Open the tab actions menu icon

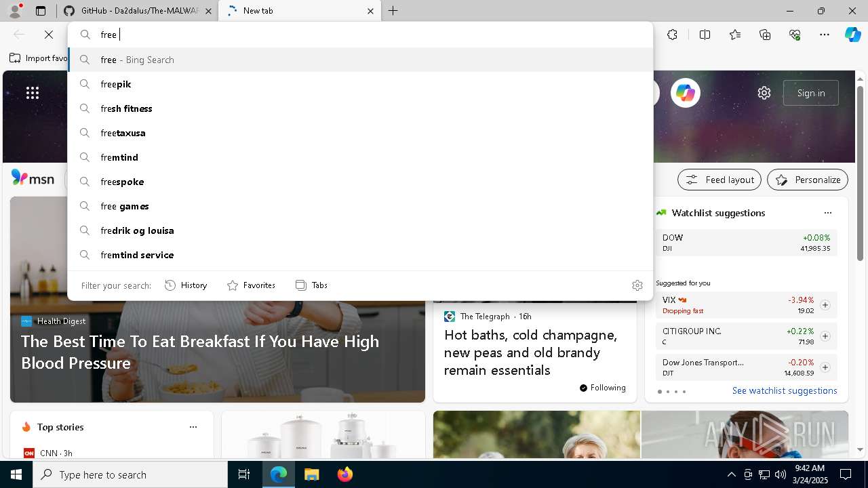(x=41, y=11)
